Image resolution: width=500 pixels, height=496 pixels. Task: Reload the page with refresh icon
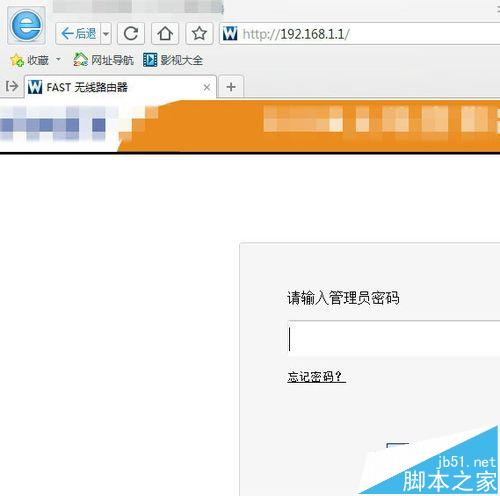click(x=131, y=34)
